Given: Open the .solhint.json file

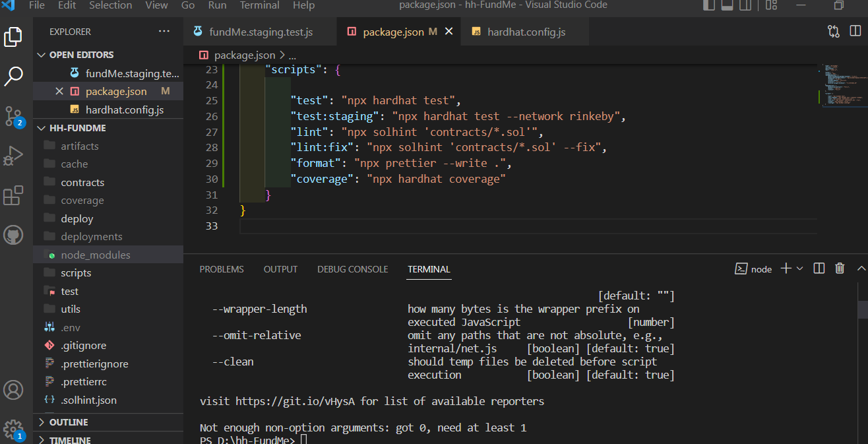Looking at the screenshot, I should [x=108, y=400].
